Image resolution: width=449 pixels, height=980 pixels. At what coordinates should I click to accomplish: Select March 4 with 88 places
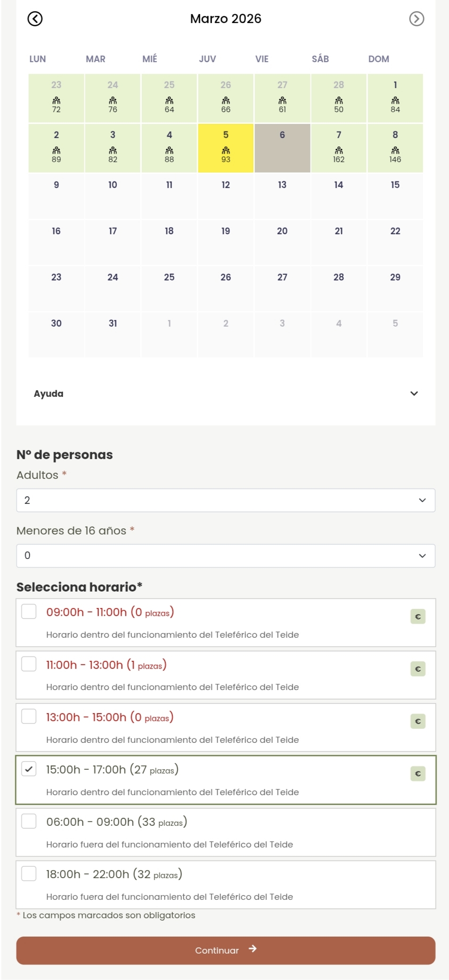click(169, 148)
